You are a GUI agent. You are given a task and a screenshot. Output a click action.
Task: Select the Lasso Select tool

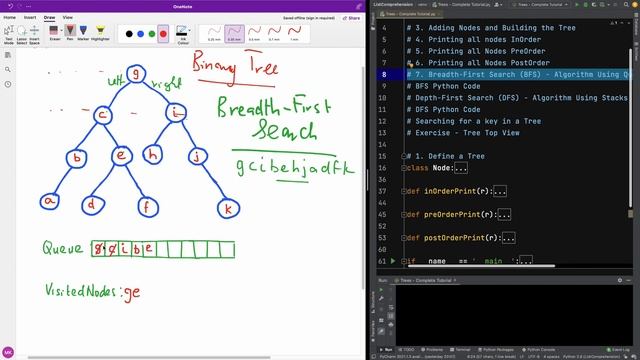click(x=22, y=35)
